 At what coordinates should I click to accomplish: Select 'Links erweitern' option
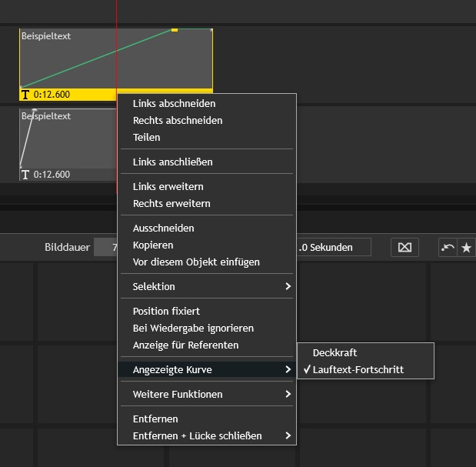207,186
